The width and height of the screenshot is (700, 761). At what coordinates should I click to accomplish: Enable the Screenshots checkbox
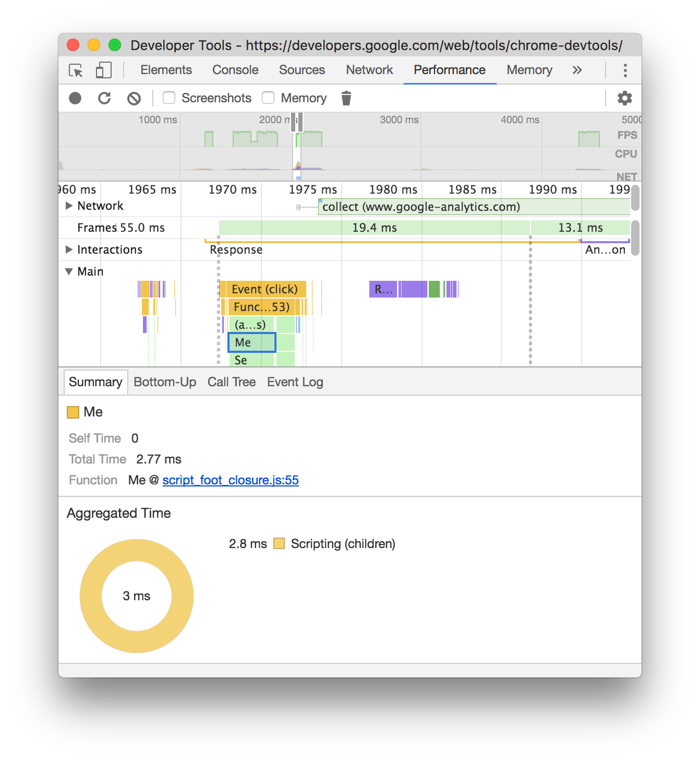point(168,98)
